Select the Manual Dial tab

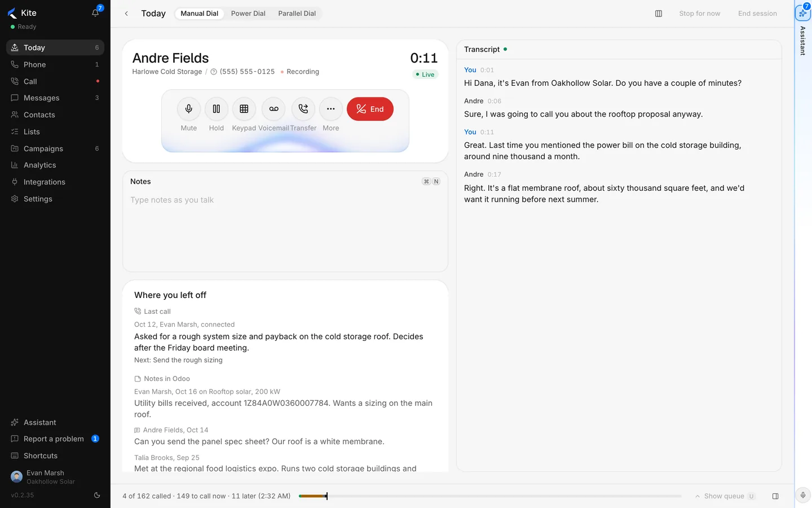pos(200,14)
